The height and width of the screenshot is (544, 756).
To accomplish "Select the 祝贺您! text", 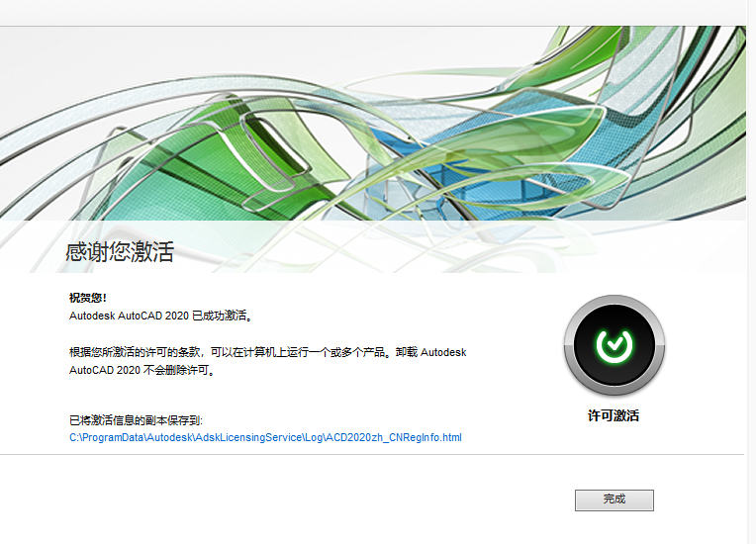I will point(88,298).
